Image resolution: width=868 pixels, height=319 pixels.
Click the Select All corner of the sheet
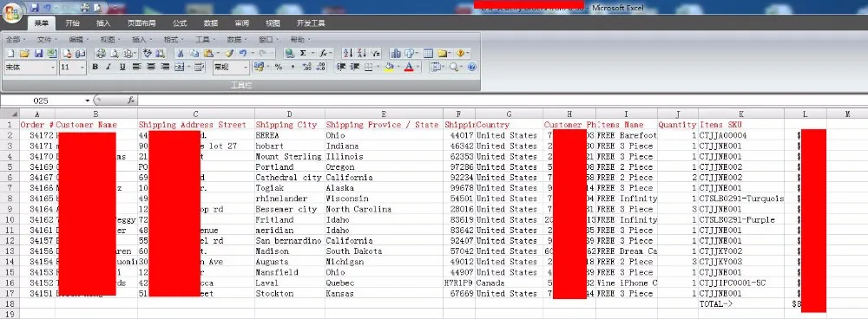tap(10, 114)
